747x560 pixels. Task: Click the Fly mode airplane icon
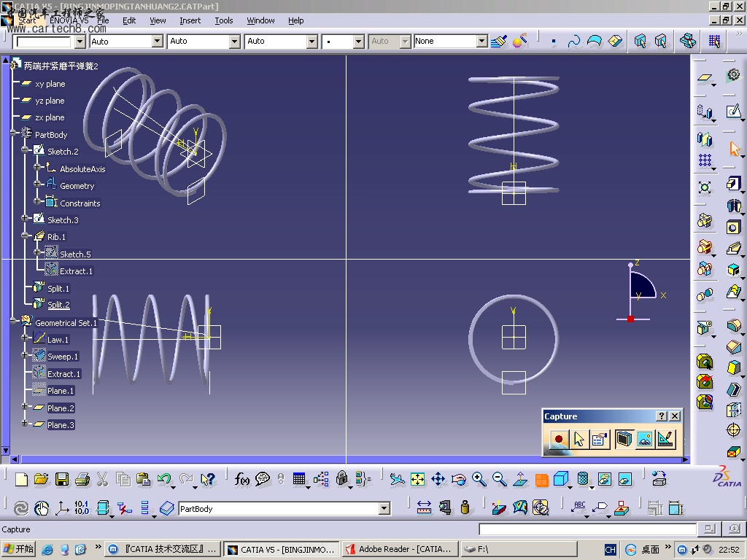pos(397,479)
